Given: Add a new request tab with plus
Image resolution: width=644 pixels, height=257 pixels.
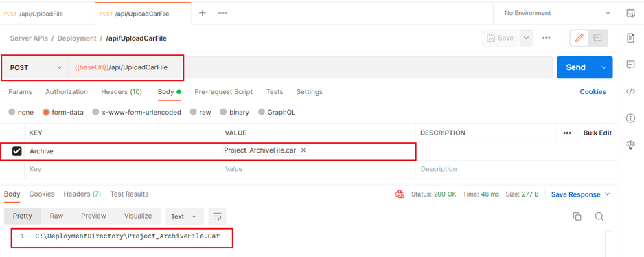Looking at the screenshot, I should click(202, 13).
